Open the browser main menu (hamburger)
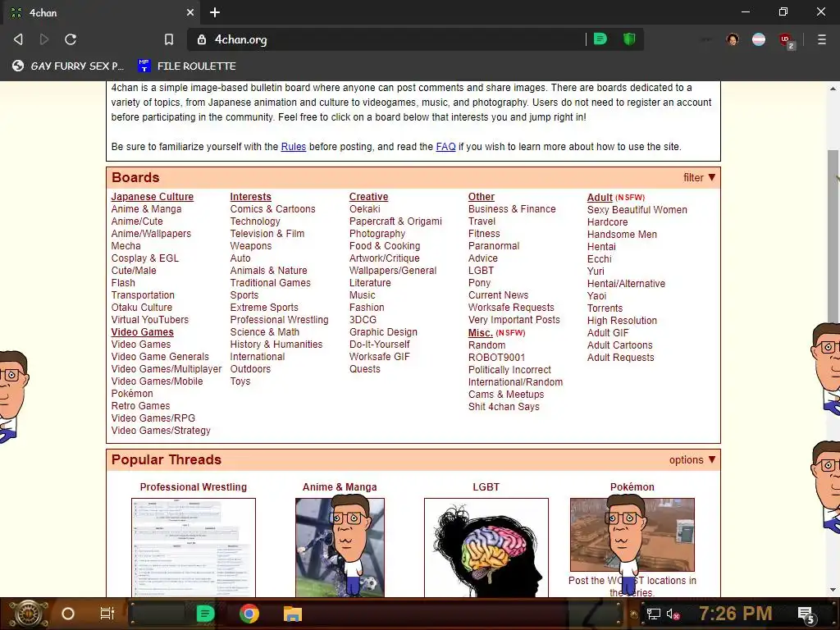 pos(822,39)
